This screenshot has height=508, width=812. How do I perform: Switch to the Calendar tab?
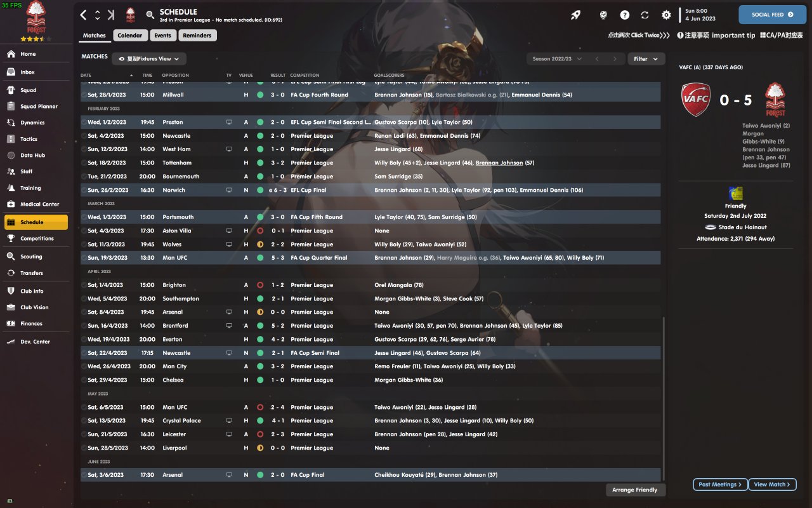point(130,36)
